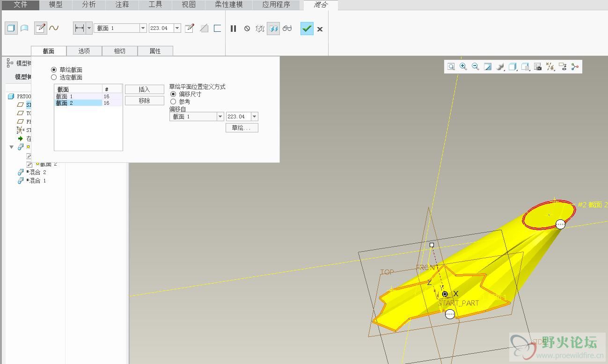Viewport: 608px width, 364px height.
Task: Select the 截面 2 row in section list
Action: click(88, 103)
